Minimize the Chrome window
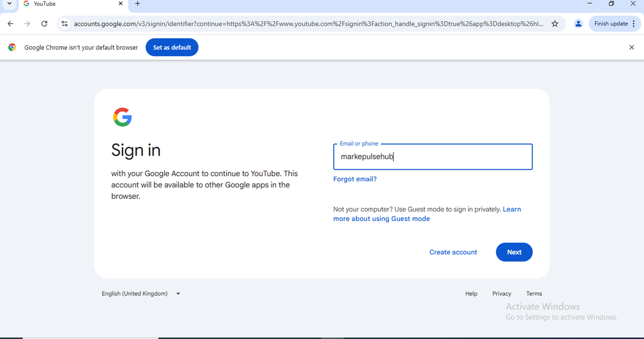The height and width of the screenshot is (339, 644). (590, 4)
